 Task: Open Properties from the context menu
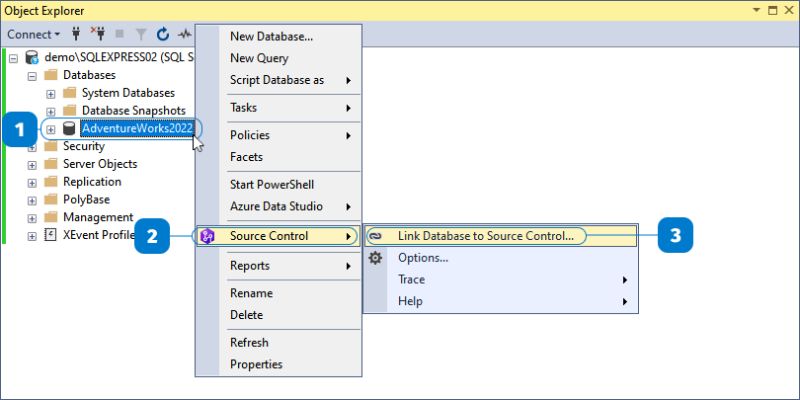tap(279, 365)
